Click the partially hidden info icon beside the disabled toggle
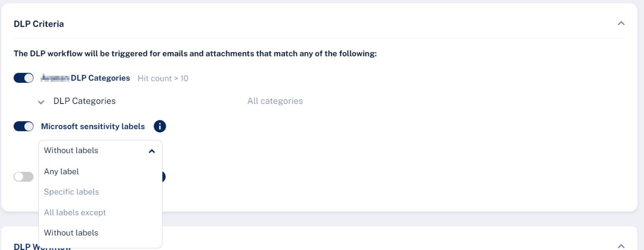 [x=164, y=176]
